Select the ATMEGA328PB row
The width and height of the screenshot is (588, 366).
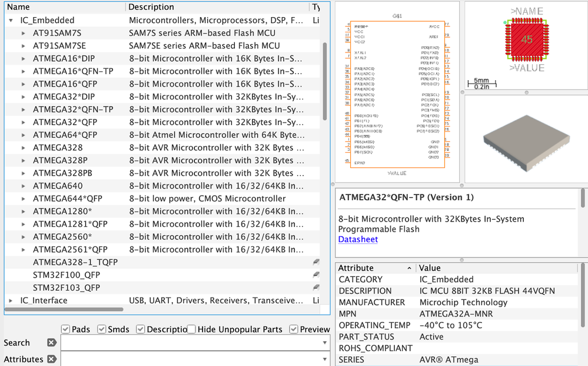pos(162,173)
